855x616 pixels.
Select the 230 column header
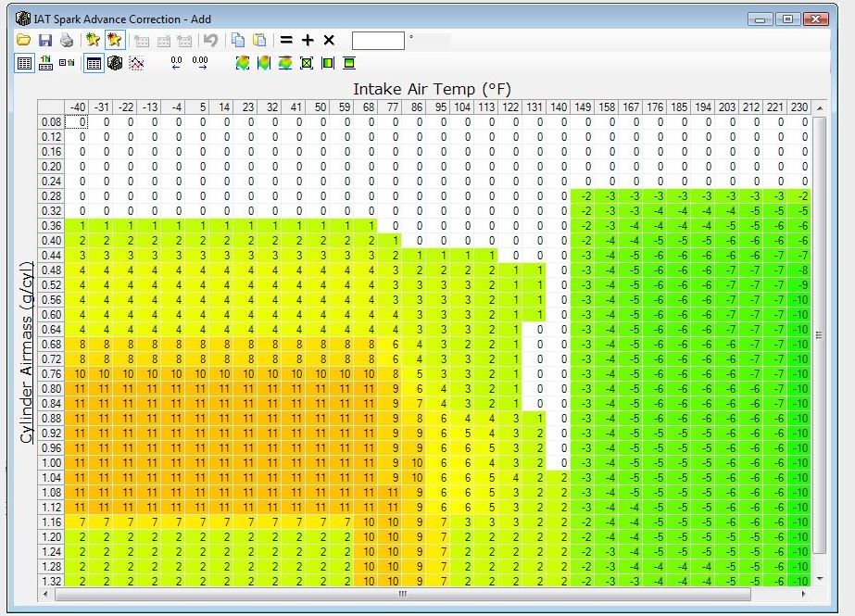(798, 107)
